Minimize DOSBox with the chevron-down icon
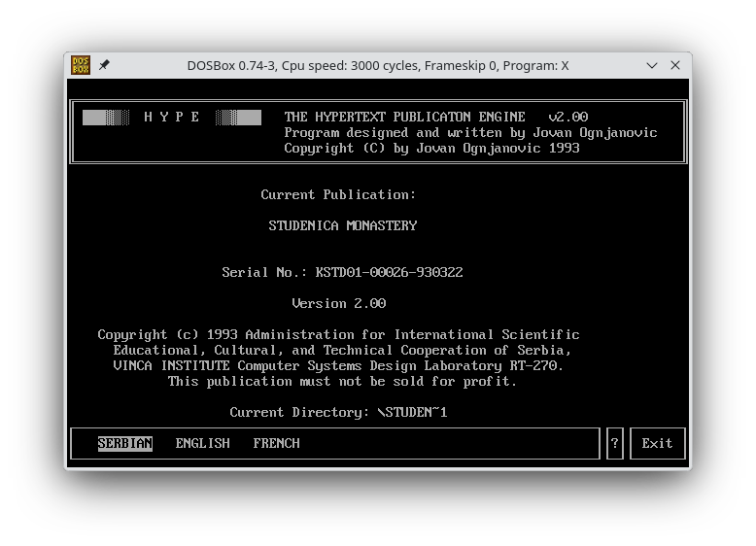Viewport: 756px width, 546px height. click(x=652, y=65)
